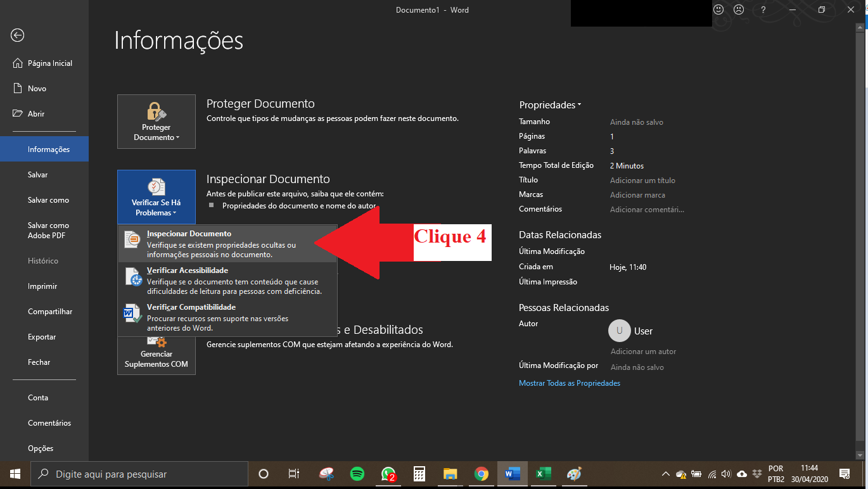Click the Adicionar marca field

(x=637, y=195)
